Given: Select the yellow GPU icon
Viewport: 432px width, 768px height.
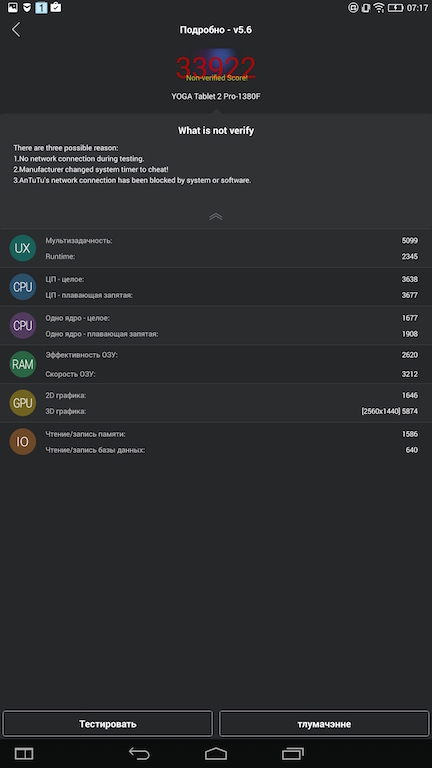Looking at the screenshot, I should (23, 403).
